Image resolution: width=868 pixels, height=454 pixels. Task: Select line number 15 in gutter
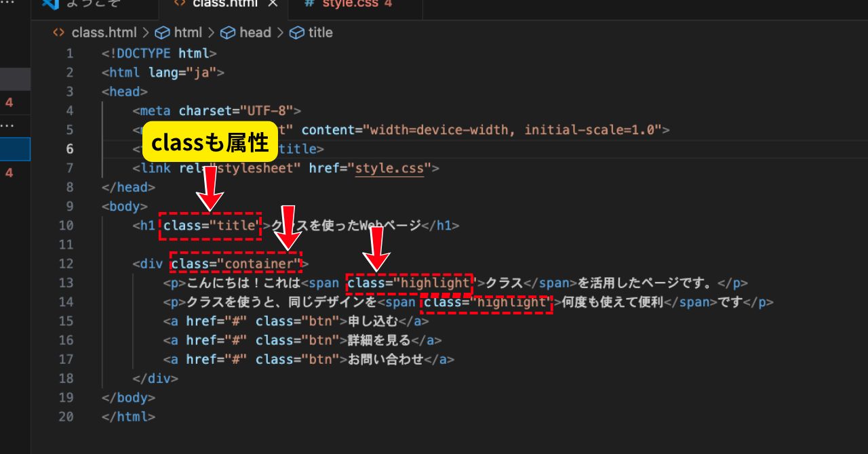pos(66,321)
